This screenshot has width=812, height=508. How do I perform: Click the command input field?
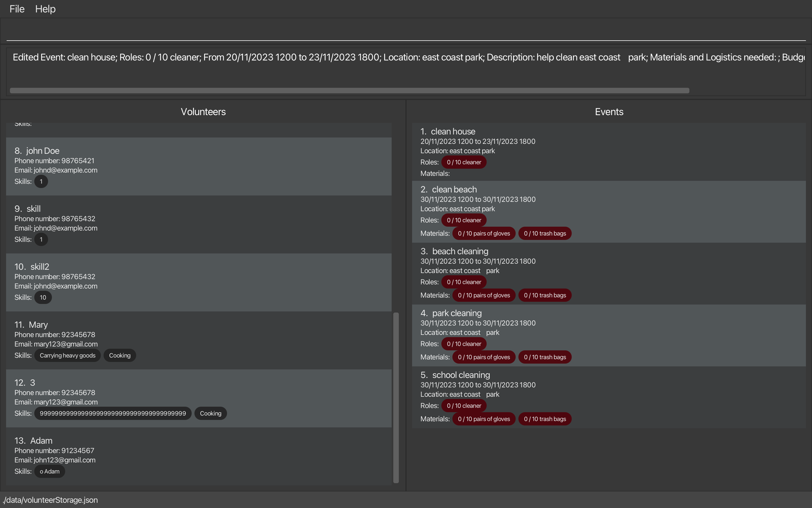coord(405,31)
